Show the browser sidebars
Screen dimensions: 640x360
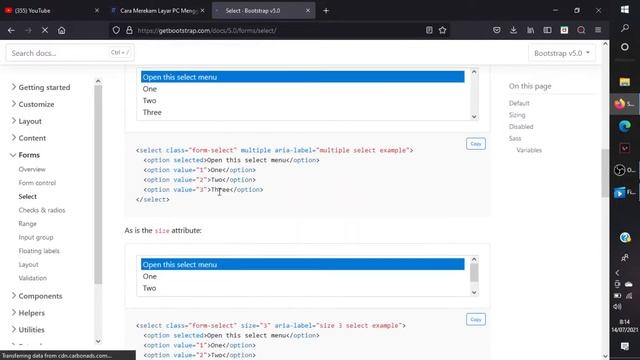point(547,30)
